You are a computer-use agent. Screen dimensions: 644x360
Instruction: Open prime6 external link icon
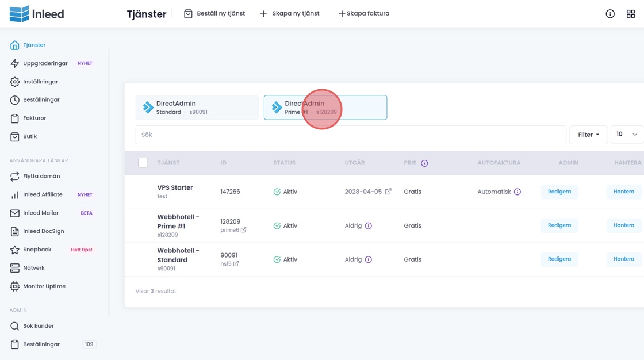click(243, 230)
